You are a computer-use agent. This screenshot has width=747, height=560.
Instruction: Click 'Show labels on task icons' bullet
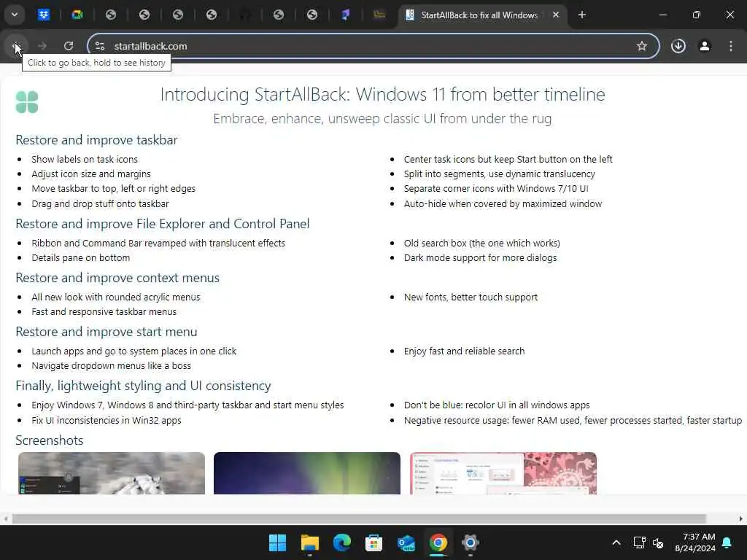point(85,159)
